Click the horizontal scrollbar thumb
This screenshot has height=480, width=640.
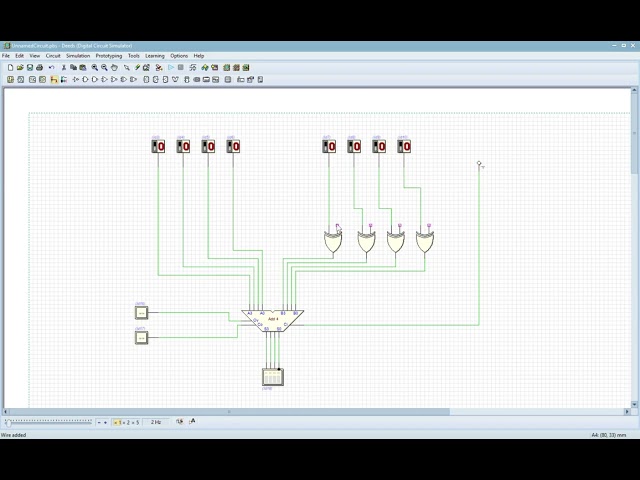(229, 411)
